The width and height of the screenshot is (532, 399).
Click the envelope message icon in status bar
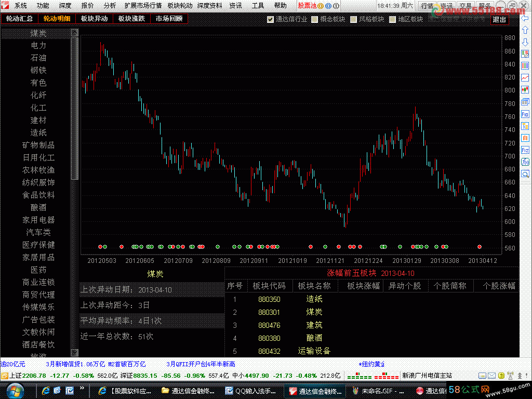[491, 376]
